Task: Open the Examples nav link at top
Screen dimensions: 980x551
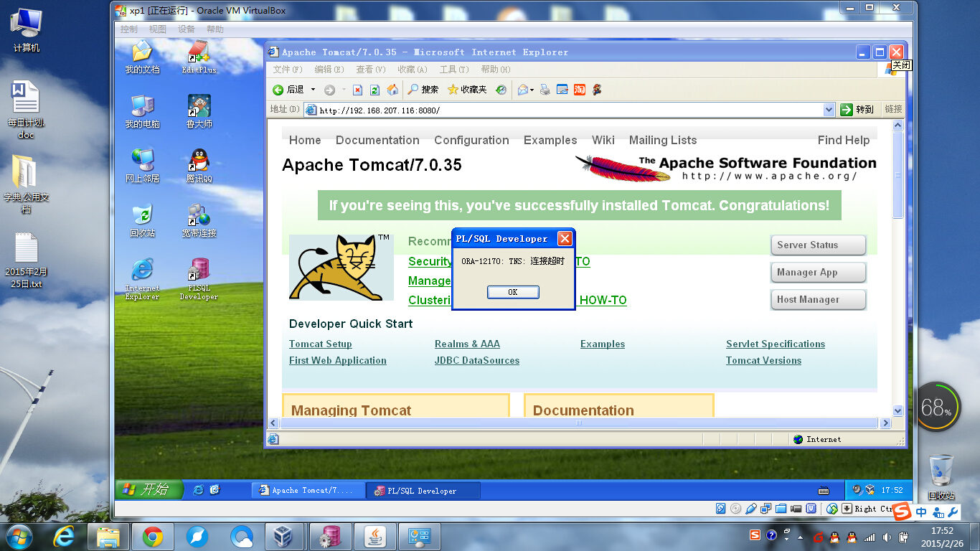Action: pos(550,140)
